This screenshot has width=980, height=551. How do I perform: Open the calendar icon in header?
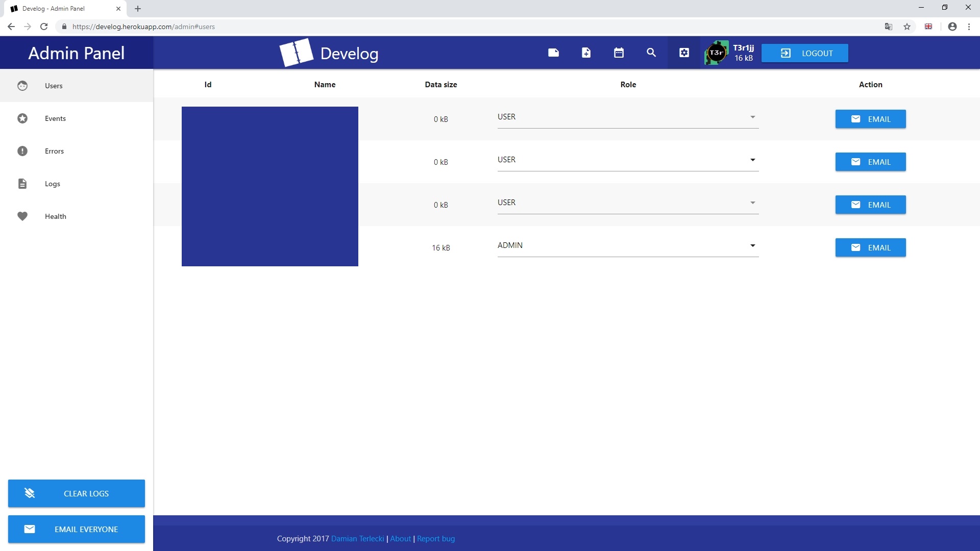tap(619, 53)
